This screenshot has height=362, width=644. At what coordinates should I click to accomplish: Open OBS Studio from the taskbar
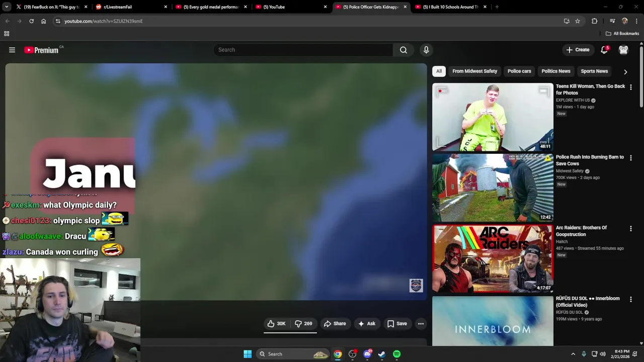tap(352, 354)
